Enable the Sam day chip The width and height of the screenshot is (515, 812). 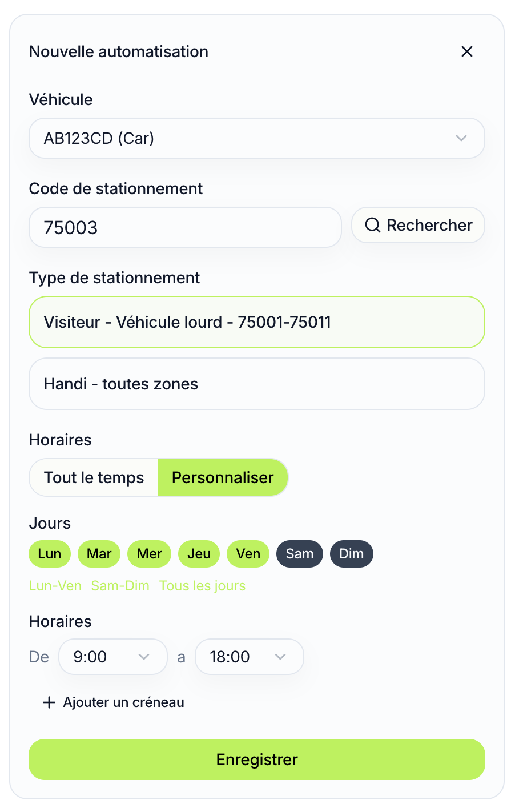(x=299, y=554)
